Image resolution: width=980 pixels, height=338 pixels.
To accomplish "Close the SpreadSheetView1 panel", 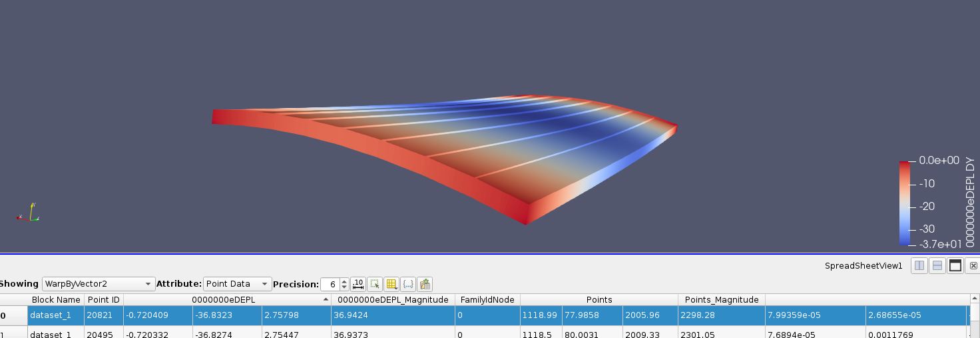I will point(973,265).
